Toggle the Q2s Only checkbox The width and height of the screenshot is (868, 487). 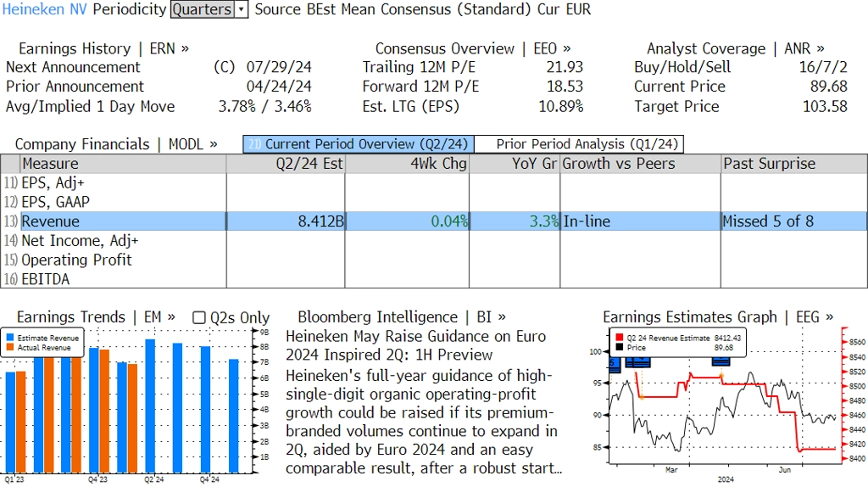(198, 317)
